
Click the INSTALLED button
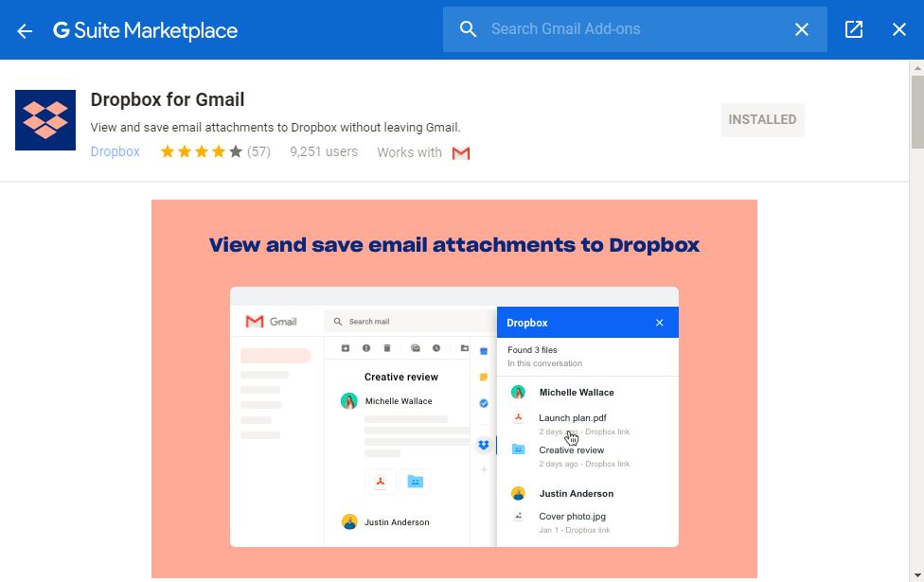[x=762, y=119]
